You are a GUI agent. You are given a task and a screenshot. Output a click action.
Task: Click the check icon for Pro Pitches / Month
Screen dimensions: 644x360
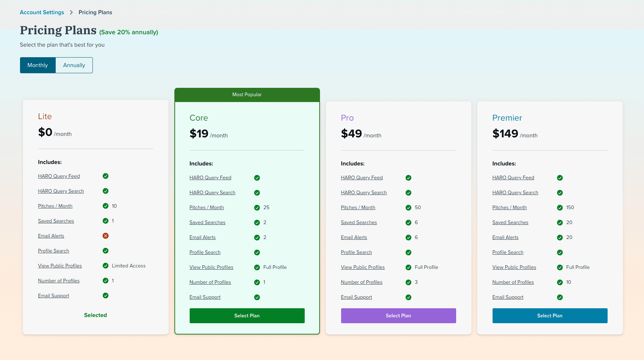tap(408, 208)
